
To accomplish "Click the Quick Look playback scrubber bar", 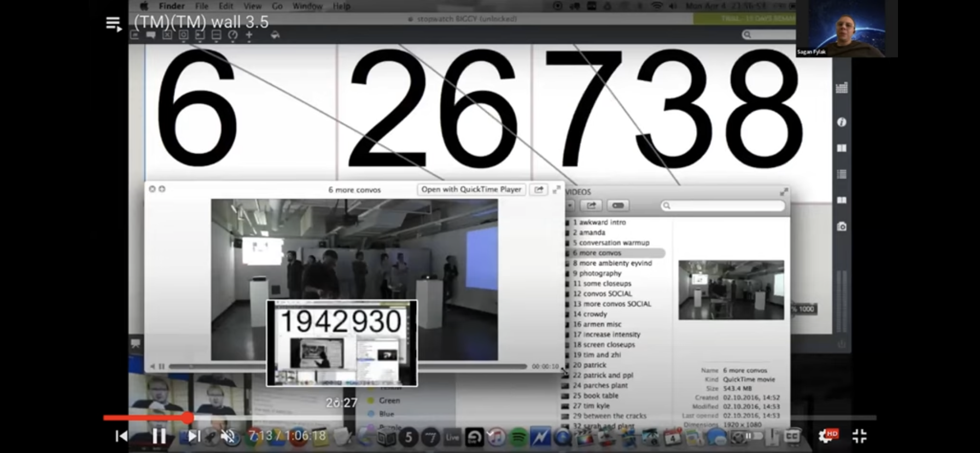I will [347, 367].
